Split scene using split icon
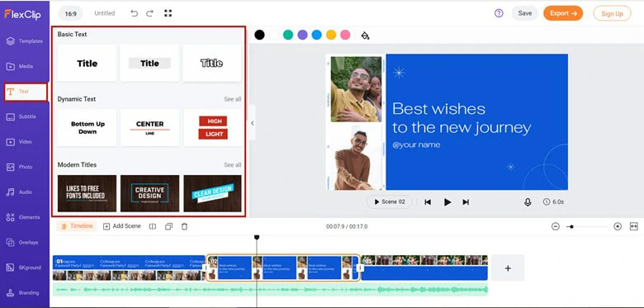This screenshot has width=644, height=308. pyautogui.click(x=153, y=226)
